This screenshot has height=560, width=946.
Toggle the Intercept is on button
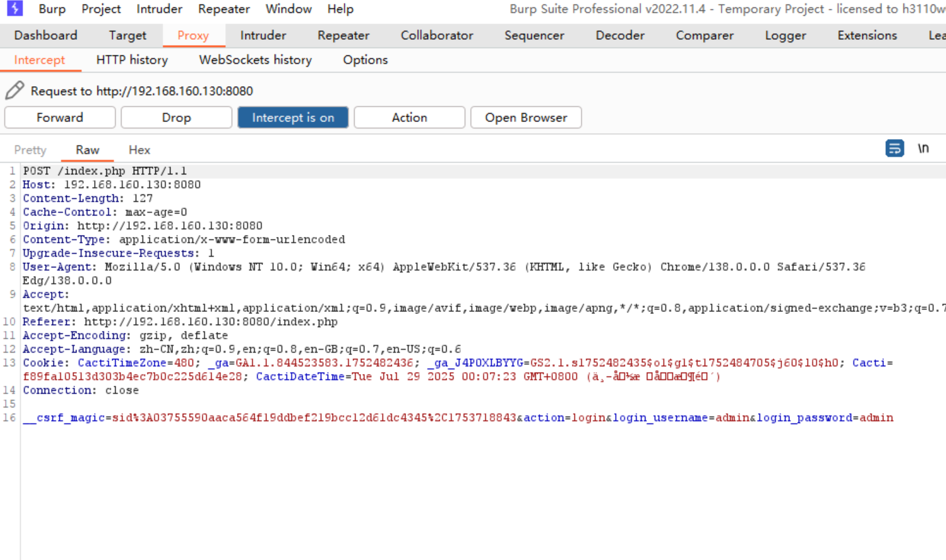pyautogui.click(x=293, y=117)
